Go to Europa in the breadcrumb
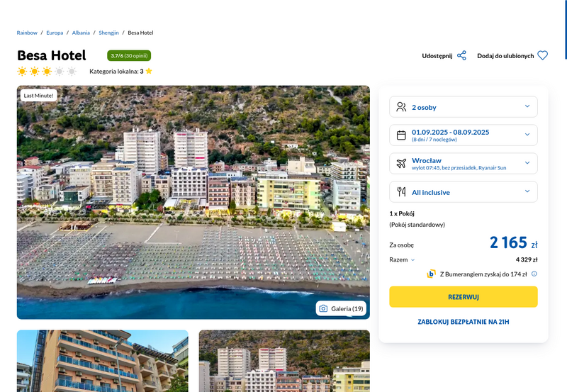Viewport: 567px width, 392px height. click(55, 33)
